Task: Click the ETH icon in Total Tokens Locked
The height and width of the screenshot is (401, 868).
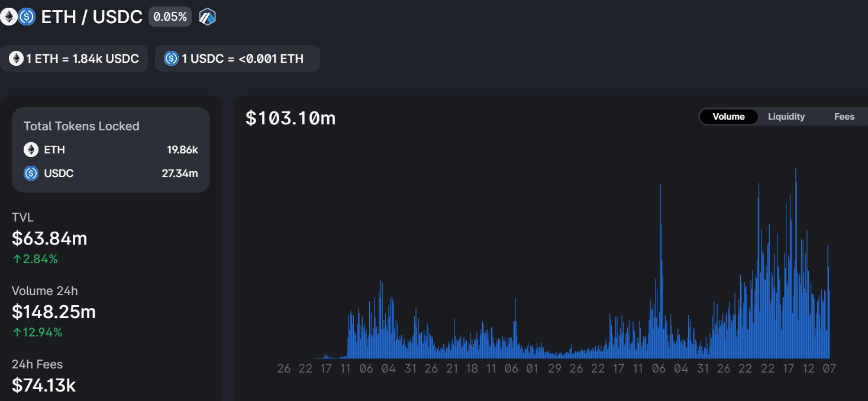Action: (31, 150)
